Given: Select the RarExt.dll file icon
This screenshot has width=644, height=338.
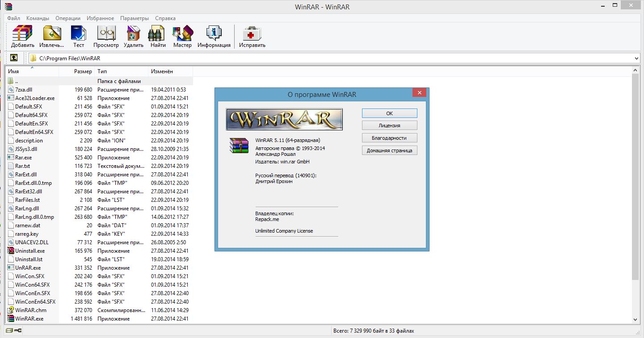Looking at the screenshot, I should click(x=11, y=175).
